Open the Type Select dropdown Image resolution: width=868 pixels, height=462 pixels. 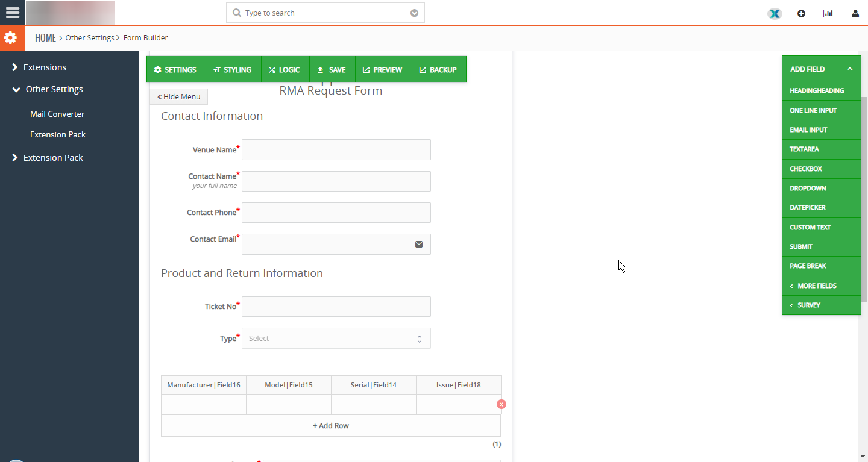pyautogui.click(x=336, y=338)
